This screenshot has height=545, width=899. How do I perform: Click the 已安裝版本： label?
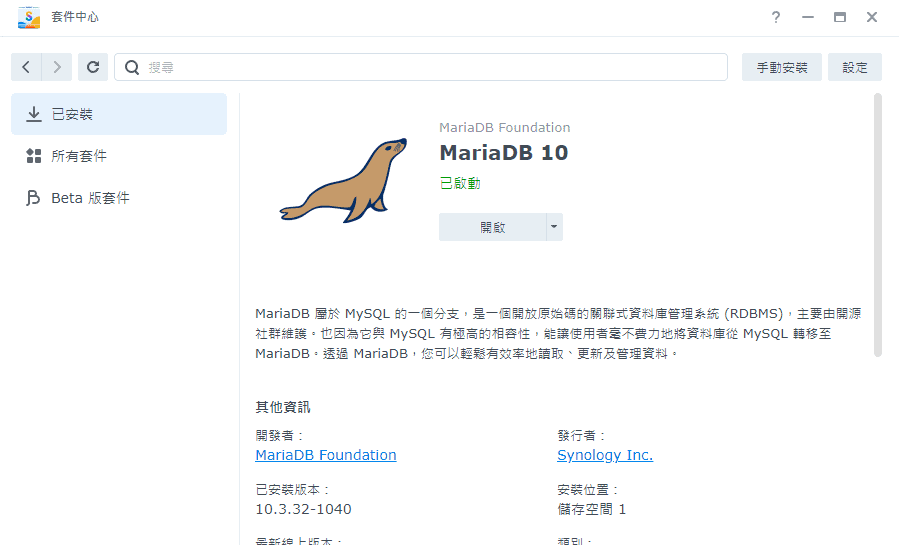[292, 490]
